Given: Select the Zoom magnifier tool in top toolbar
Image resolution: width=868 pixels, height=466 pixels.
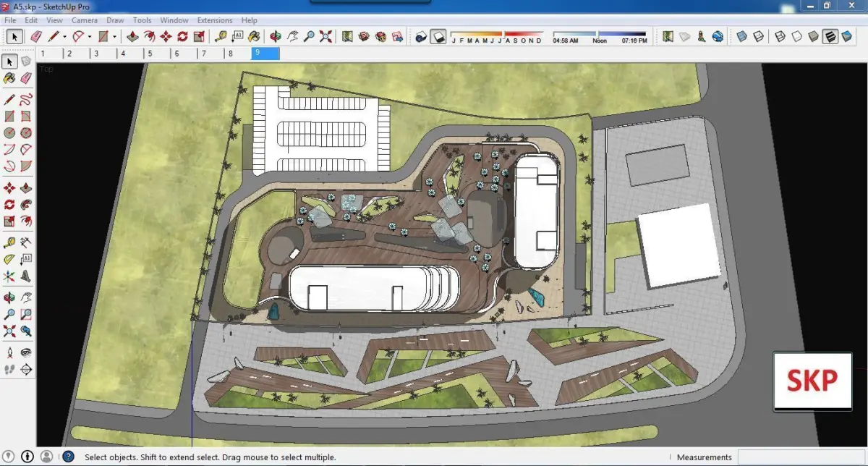Looking at the screenshot, I should click(309, 36).
